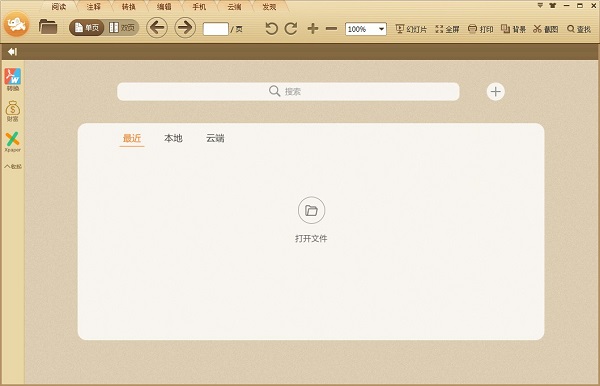Enter 全屏 fullscreen mode
This screenshot has width=600, height=386.
point(447,29)
